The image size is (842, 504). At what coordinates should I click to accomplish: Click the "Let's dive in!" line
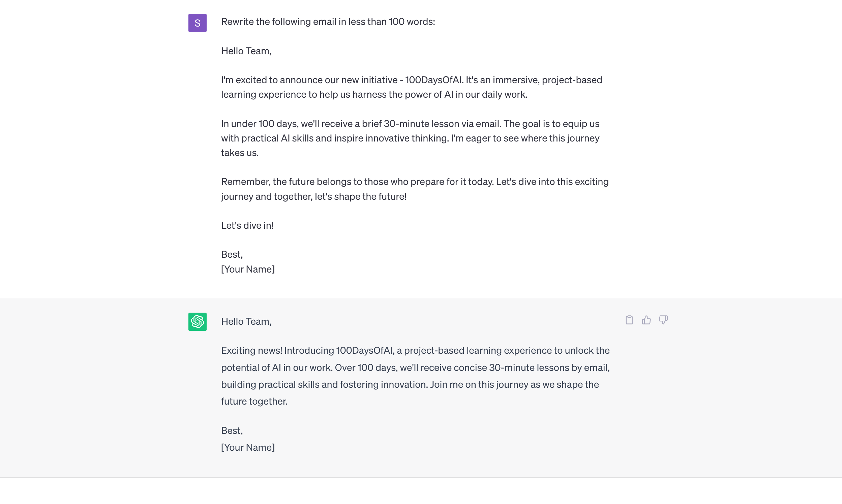tap(247, 225)
